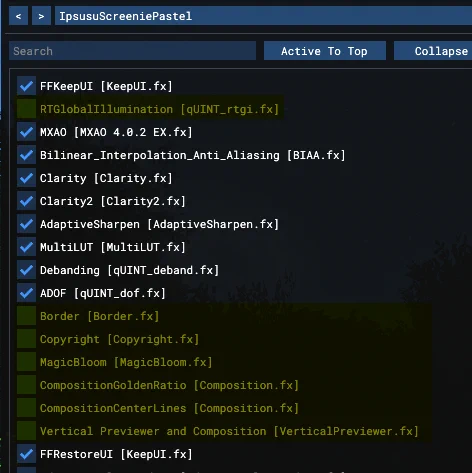472x473 pixels.
Task: Select MXAO [MXAO 4.0.2 EX.fx] text
Action: 116,132
